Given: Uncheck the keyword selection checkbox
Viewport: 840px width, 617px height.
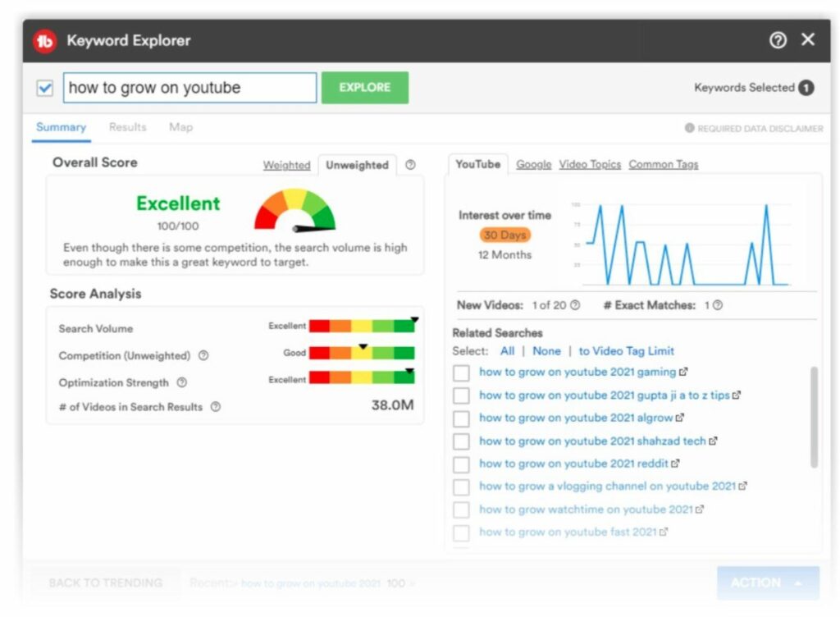Looking at the screenshot, I should [45, 88].
